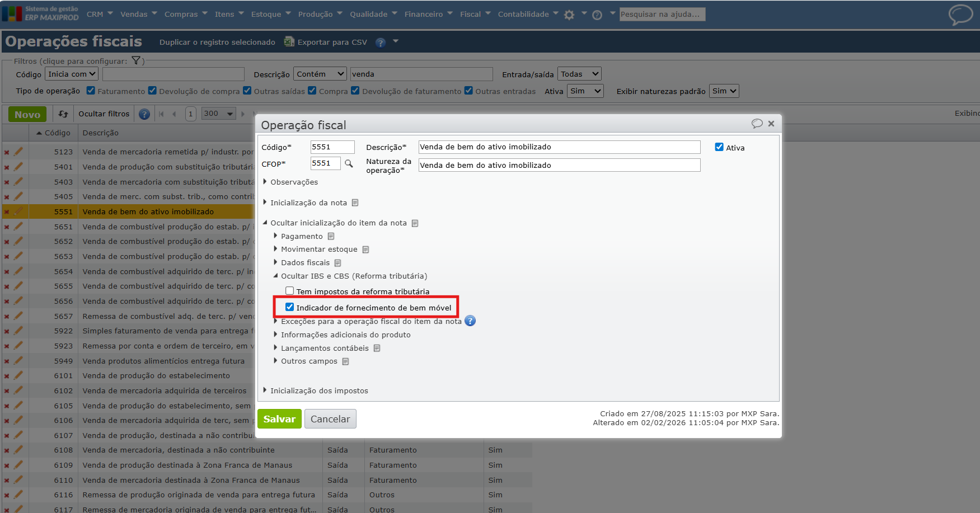Click the Natureza da operação input field
980x513 pixels.
tap(560, 165)
